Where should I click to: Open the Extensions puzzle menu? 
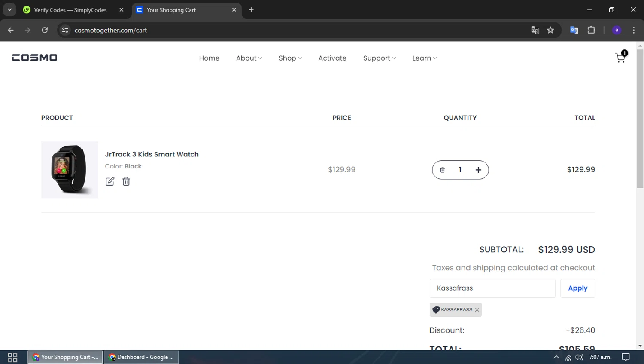coord(592,30)
